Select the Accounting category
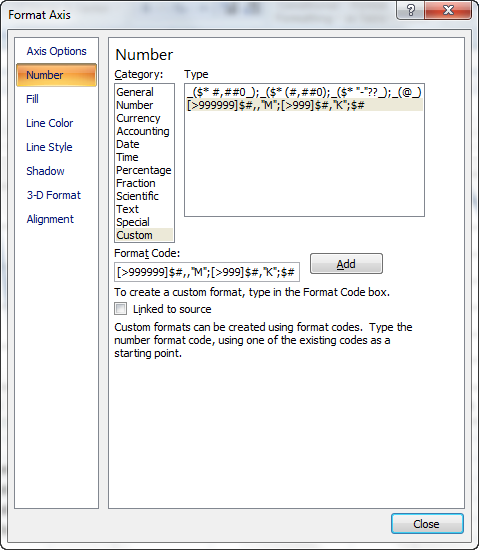479x550 pixels. (144, 131)
